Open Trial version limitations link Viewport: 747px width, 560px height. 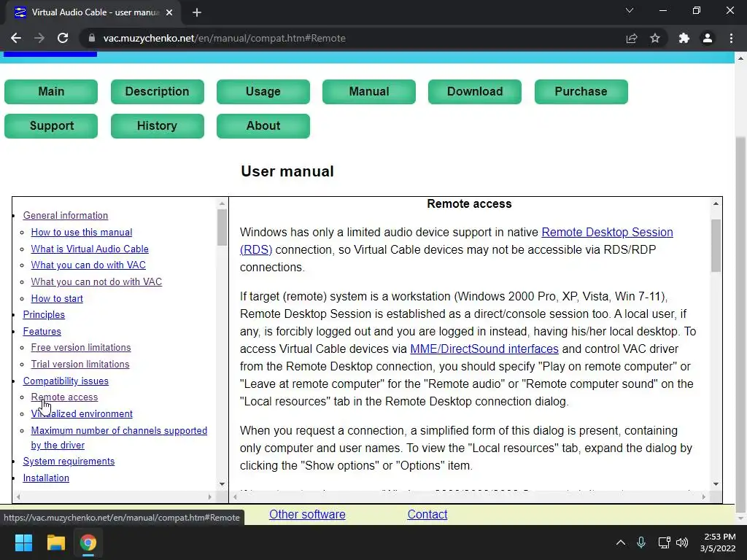80,364
